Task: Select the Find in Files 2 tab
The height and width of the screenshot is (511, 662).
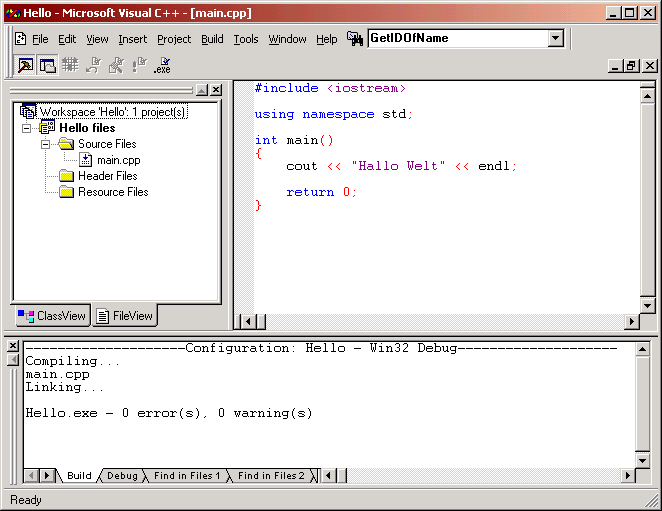Action: (271, 476)
